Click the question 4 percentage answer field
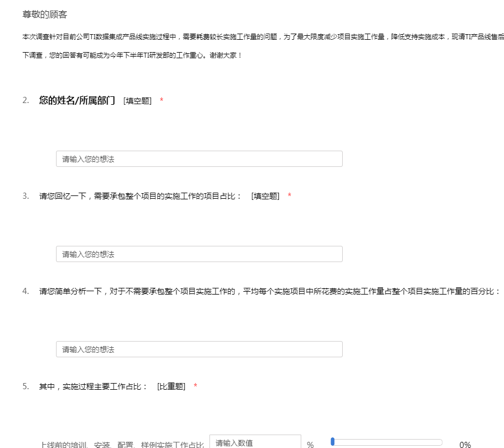 (199, 349)
